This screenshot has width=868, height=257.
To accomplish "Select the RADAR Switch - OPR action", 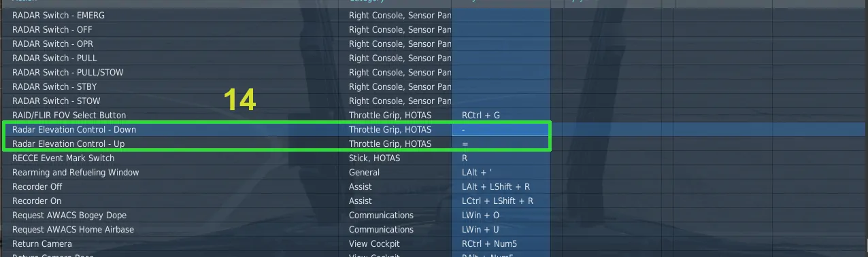I will [52, 44].
